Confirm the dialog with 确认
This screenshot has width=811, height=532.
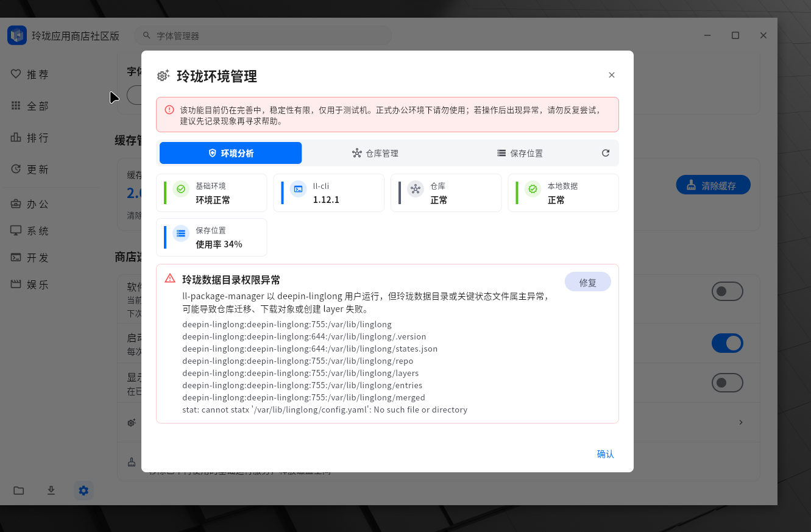pos(605,454)
